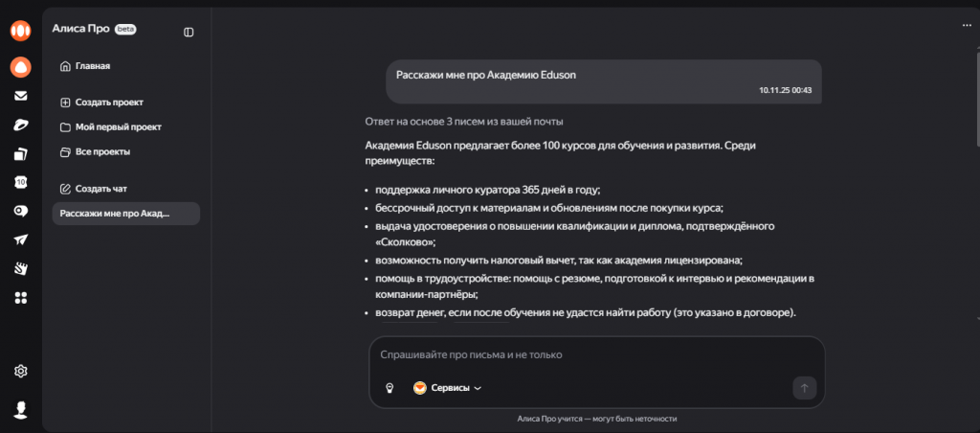Open the calendar icon in left rail
This screenshot has height=433, width=980.
coord(20,182)
